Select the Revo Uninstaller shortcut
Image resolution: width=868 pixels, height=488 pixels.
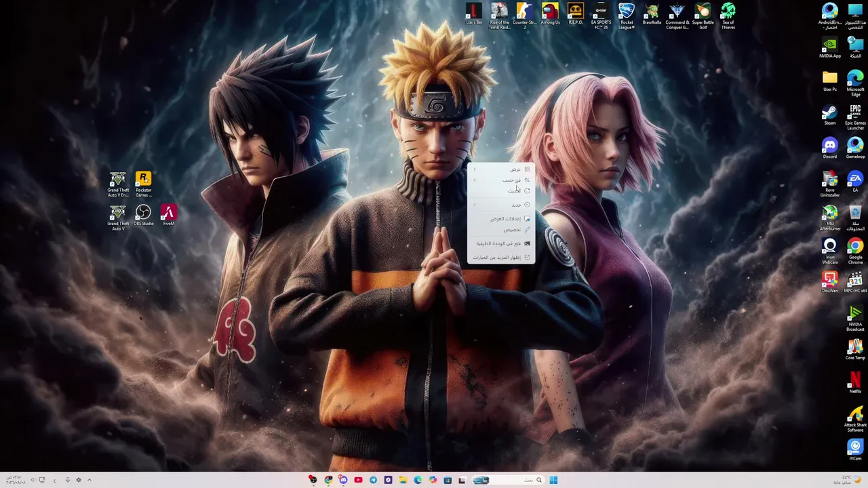point(830,184)
